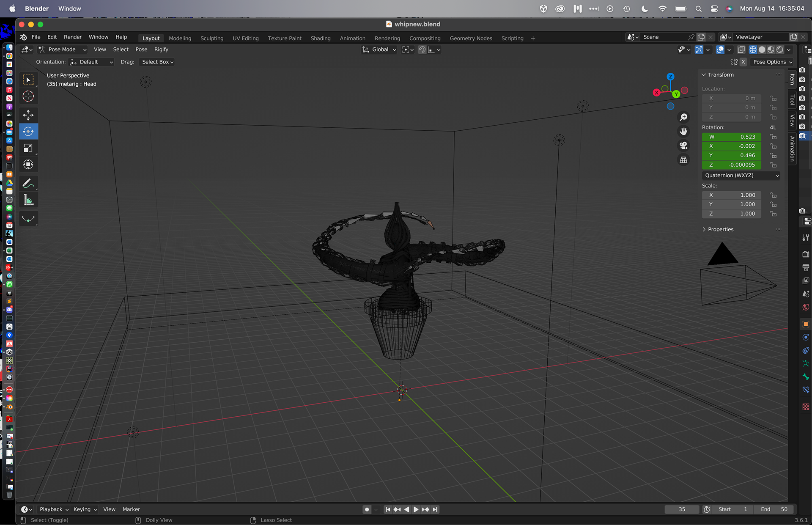Screen dimensions: 812x525
Task: Switch to Solid viewport shading
Action: pyautogui.click(x=762, y=49)
